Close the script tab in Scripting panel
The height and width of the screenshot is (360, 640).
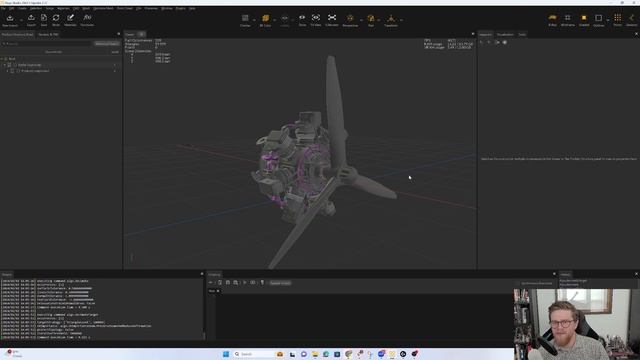218,291
